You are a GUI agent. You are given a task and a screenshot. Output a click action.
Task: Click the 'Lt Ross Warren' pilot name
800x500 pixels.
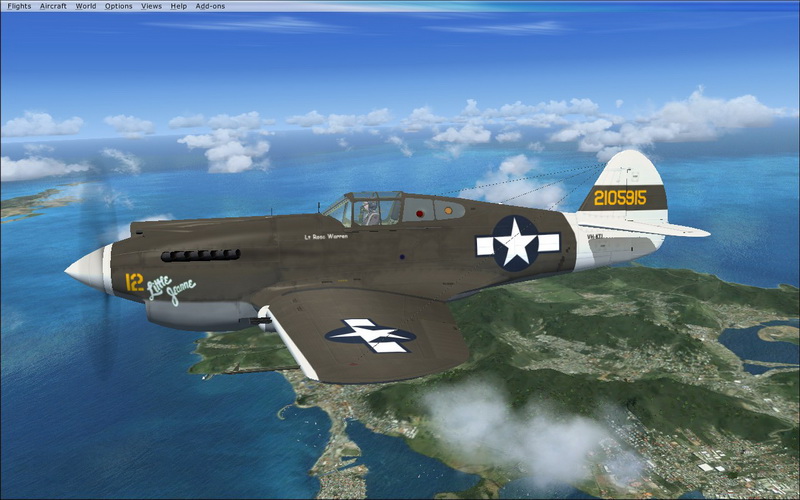point(326,237)
